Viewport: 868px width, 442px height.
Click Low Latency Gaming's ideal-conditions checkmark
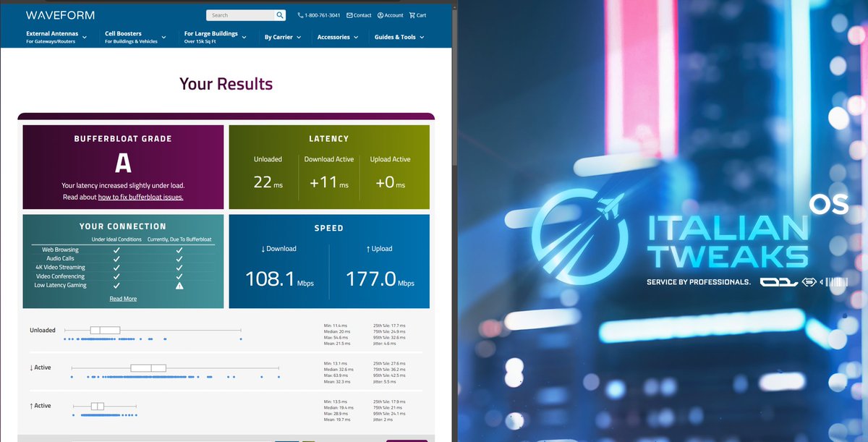click(117, 285)
